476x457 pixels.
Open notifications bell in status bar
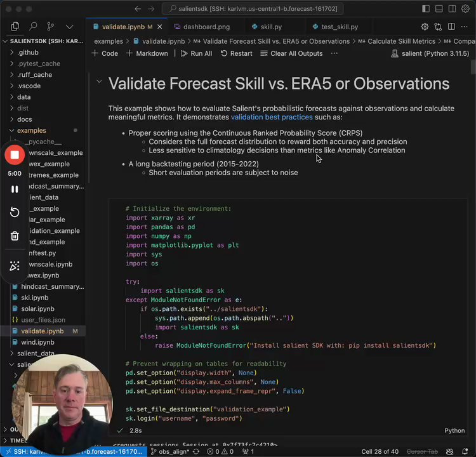pos(465,451)
